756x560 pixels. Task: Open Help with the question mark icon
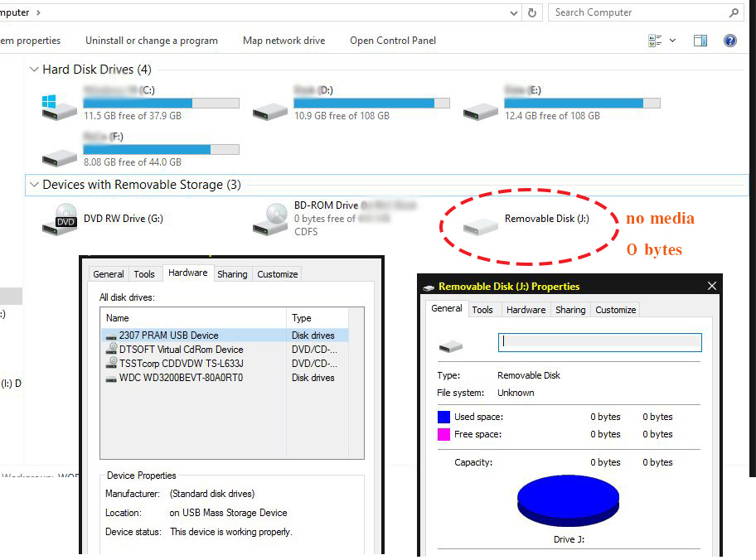pyautogui.click(x=730, y=41)
